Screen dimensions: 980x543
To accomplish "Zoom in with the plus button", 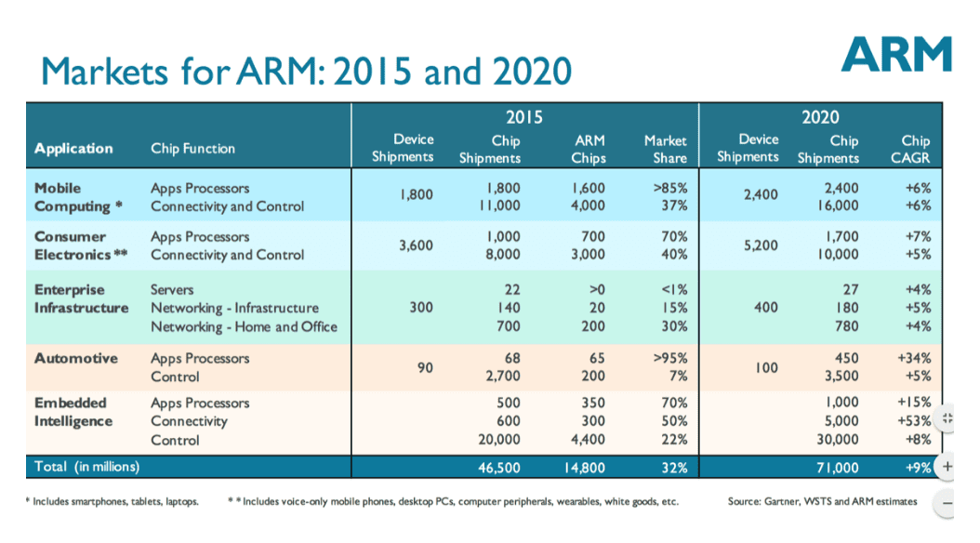I will coord(949,466).
